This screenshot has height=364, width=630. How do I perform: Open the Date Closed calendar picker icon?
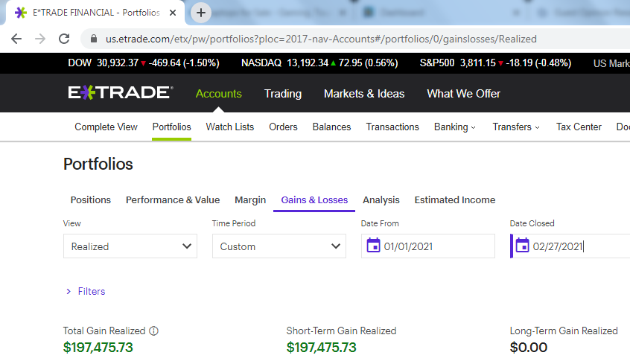point(522,246)
